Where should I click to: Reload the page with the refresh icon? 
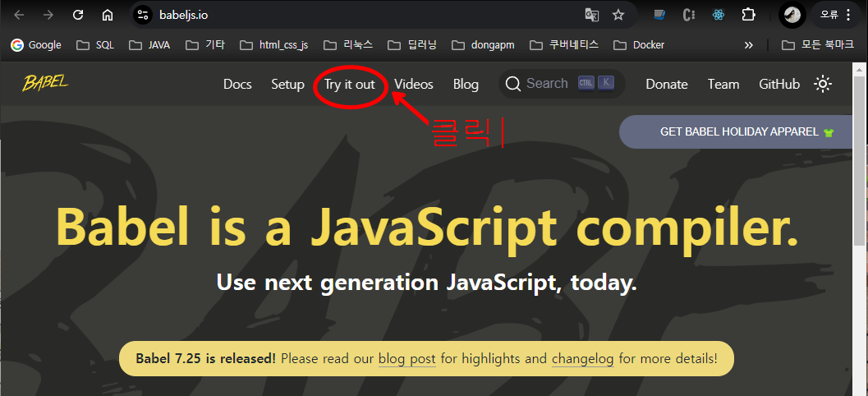[x=78, y=15]
